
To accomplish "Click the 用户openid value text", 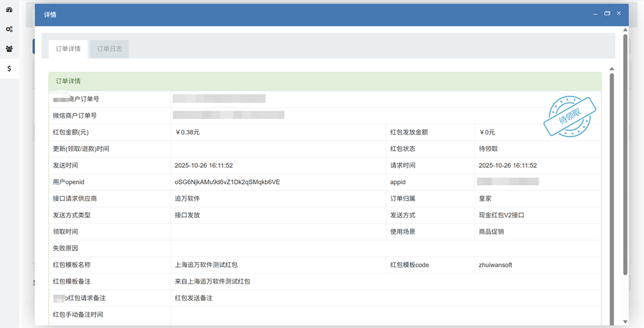I will click(227, 182).
